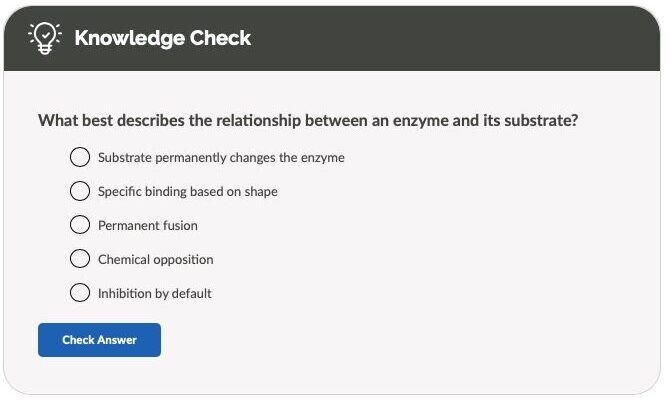The height and width of the screenshot is (400, 670).
Task: Click the "Knowledge Check" header title
Action: tap(162, 39)
